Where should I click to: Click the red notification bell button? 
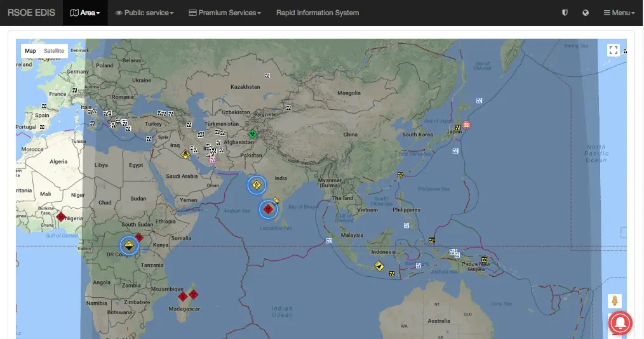621,323
